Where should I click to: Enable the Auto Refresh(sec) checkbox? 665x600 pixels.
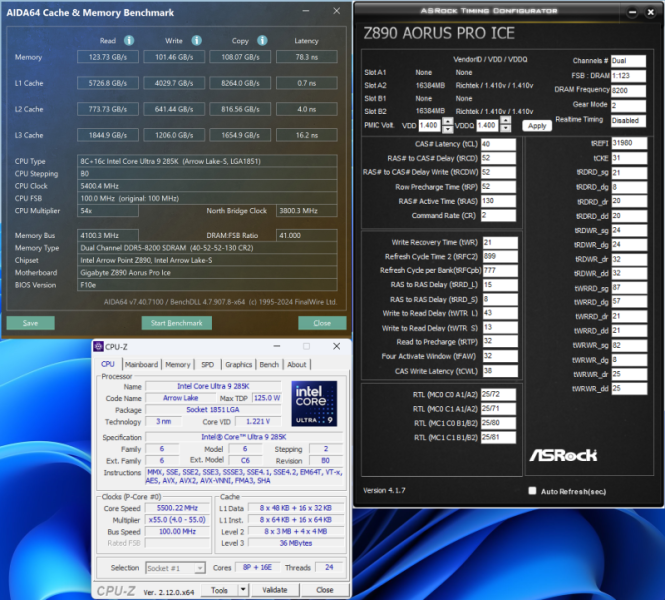point(532,491)
